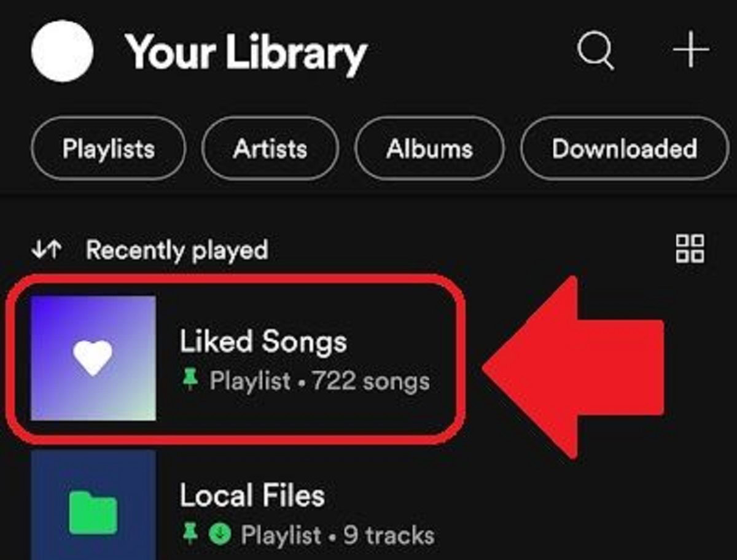737x560 pixels.
Task: Click the Your Library header title
Action: 246,52
